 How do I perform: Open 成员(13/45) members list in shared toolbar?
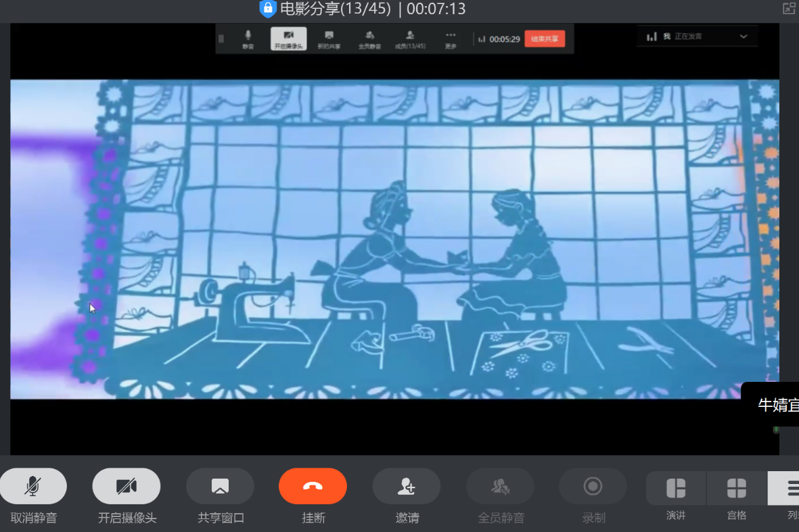[x=410, y=39]
